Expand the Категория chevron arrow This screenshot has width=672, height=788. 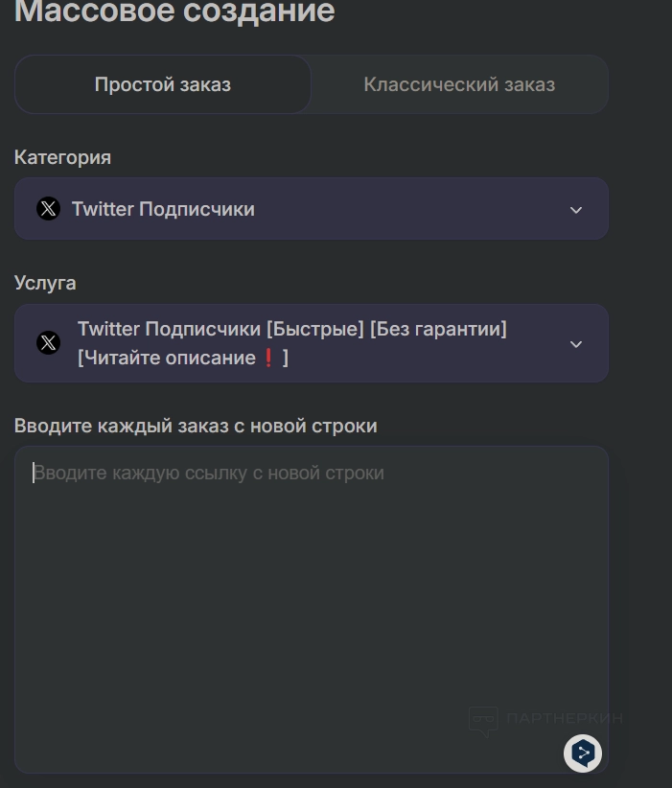(x=576, y=210)
